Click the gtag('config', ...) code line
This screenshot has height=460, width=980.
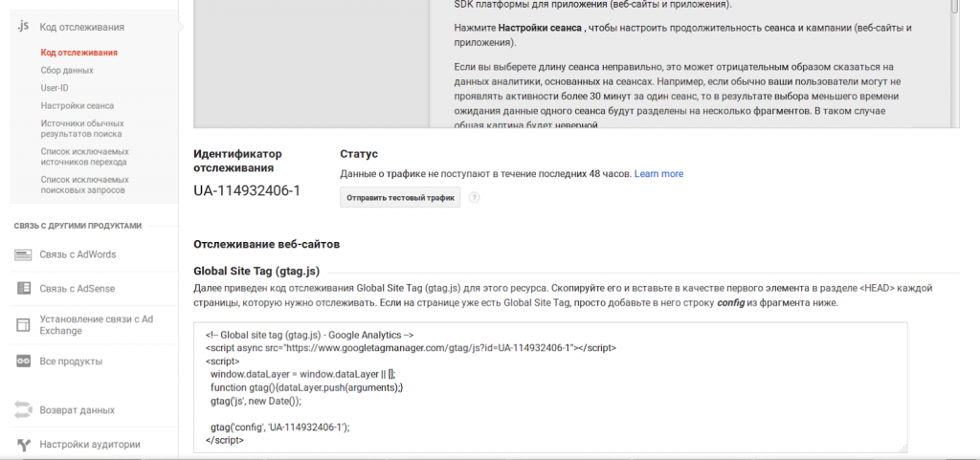pos(280,427)
